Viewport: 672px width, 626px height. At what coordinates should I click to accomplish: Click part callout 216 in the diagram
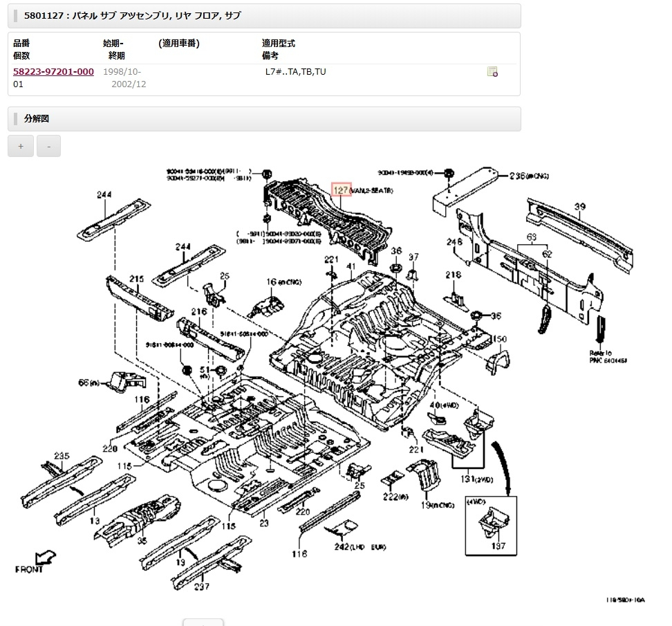pyautogui.click(x=199, y=312)
